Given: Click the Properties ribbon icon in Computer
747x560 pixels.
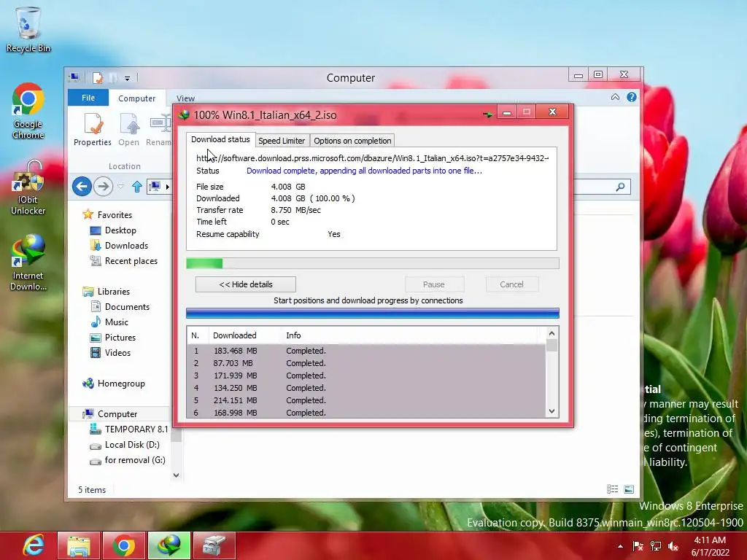Looking at the screenshot, I should (93, 129).
